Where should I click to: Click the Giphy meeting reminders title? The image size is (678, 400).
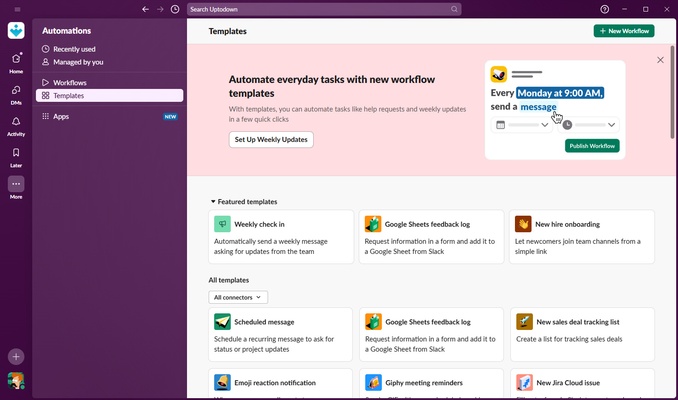click(424, 383)
